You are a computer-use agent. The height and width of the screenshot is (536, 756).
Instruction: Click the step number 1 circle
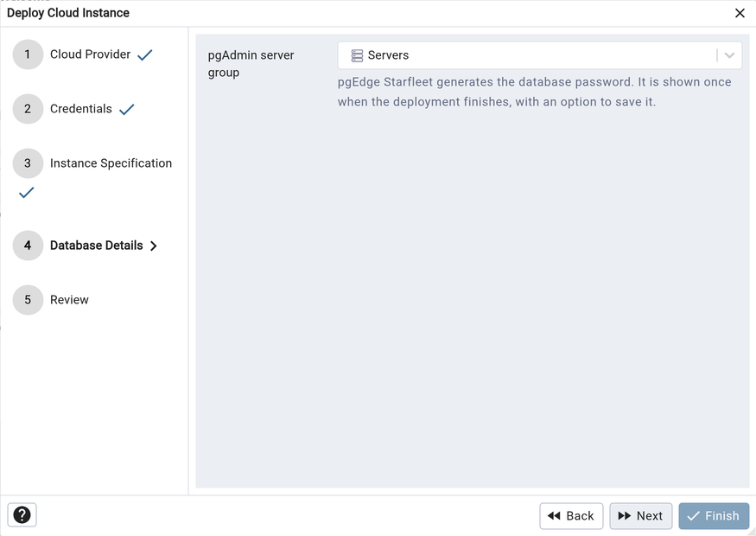(28, 54)
